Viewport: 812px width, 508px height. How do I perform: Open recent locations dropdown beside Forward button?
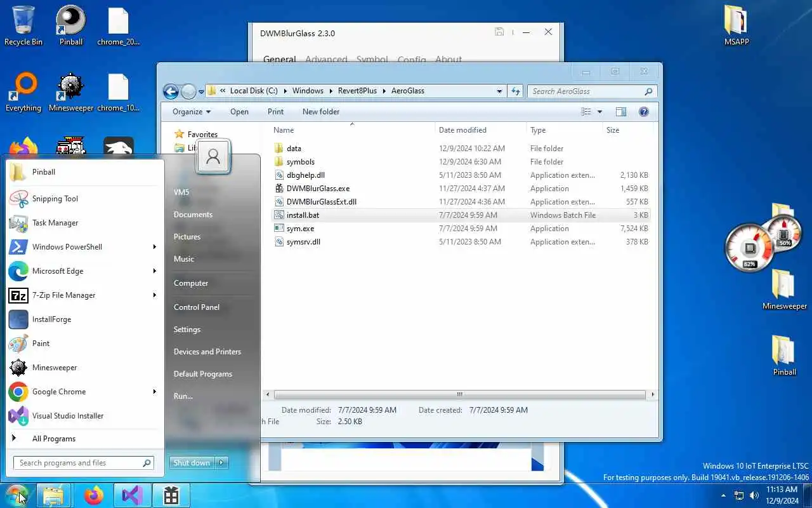point(201,91)
